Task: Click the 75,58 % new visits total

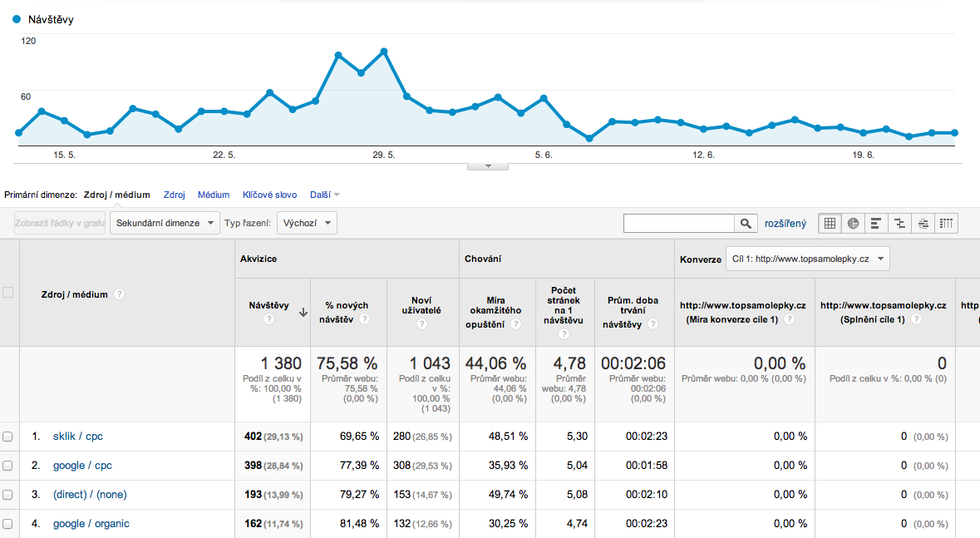Action: point(347,363)
